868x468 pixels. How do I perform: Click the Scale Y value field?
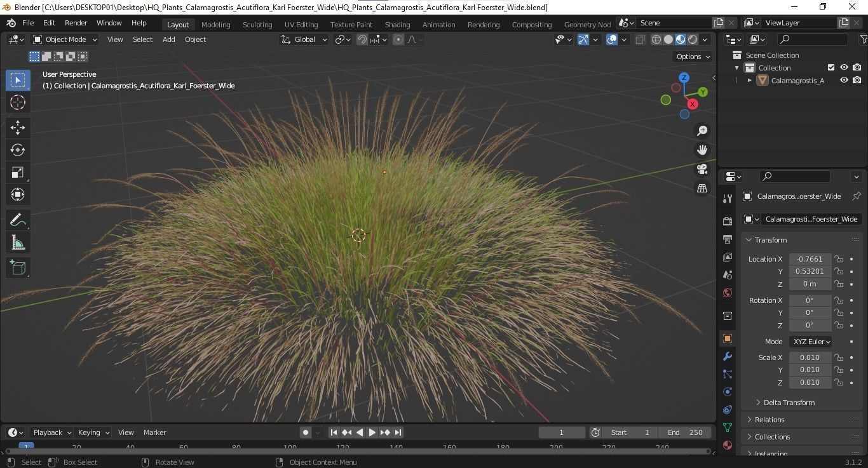[810, 370]
